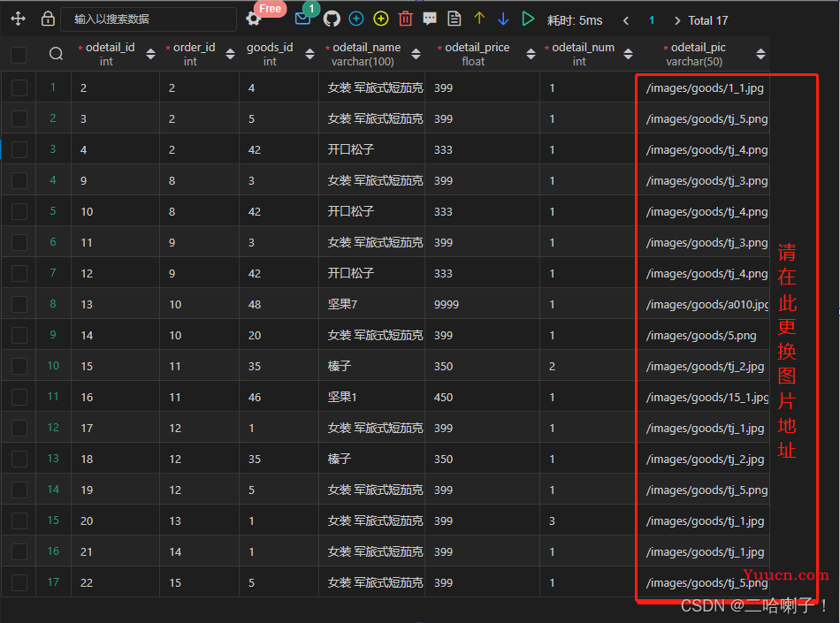This screenshot has width=840, height=623.
Task: Click the blue down arrow icon
Action: point(503,19)
